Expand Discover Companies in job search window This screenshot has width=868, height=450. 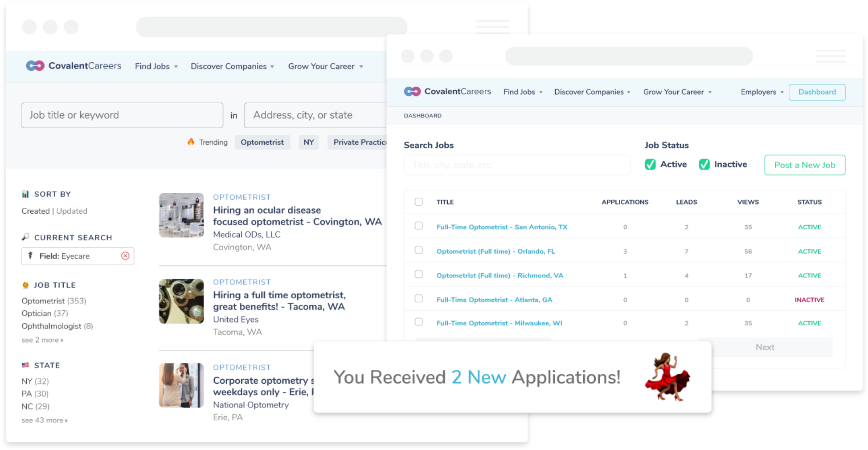point(232,66)
